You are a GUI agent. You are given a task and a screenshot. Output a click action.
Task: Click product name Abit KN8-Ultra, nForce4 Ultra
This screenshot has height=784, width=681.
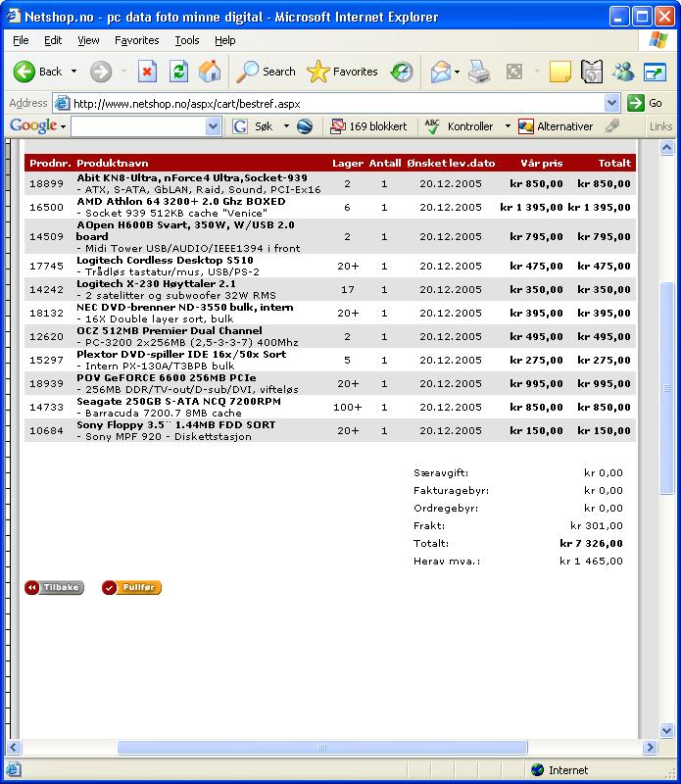tap(192, 178)
